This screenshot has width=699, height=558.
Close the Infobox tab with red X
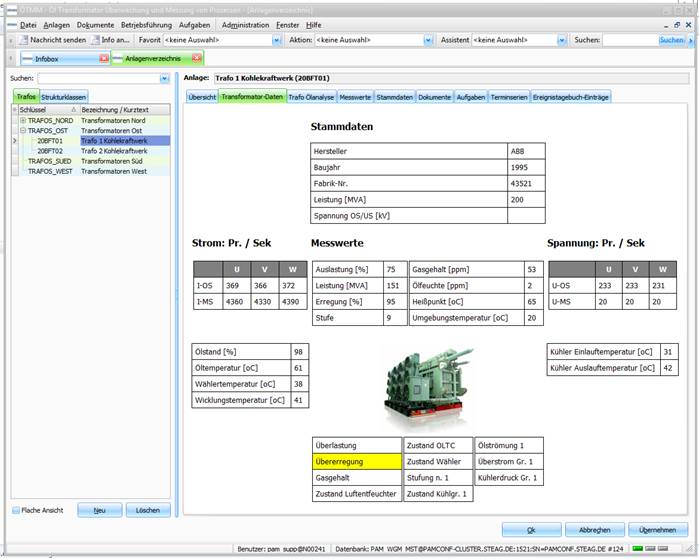104,58
